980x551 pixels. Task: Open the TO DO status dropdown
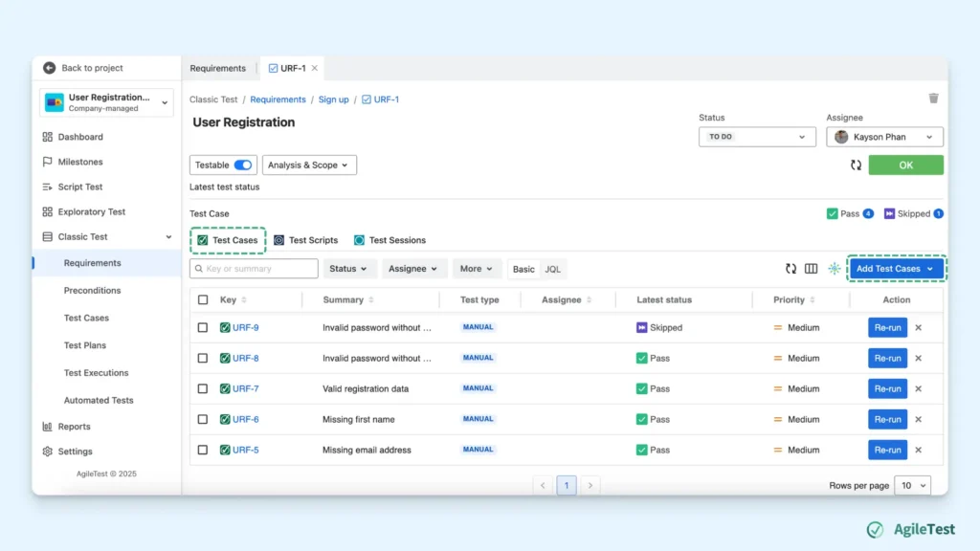tap(757, 137)
